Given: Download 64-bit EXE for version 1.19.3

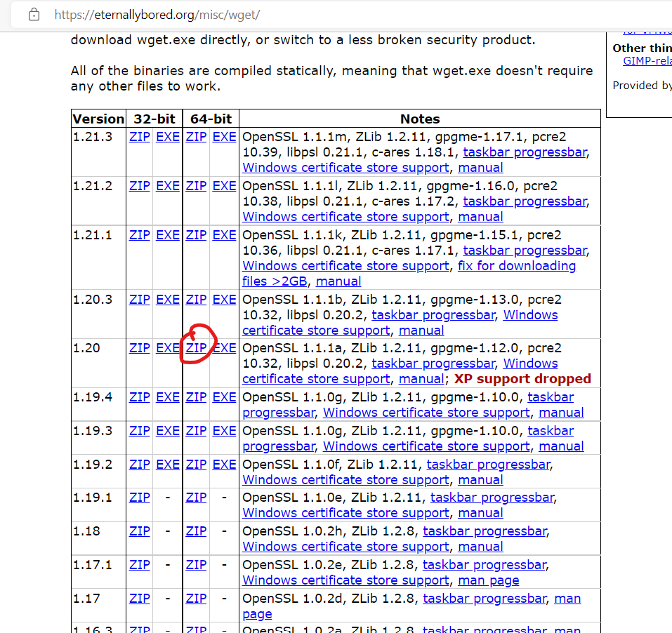Looking at the screenshot, I should [x=224, y=431].
